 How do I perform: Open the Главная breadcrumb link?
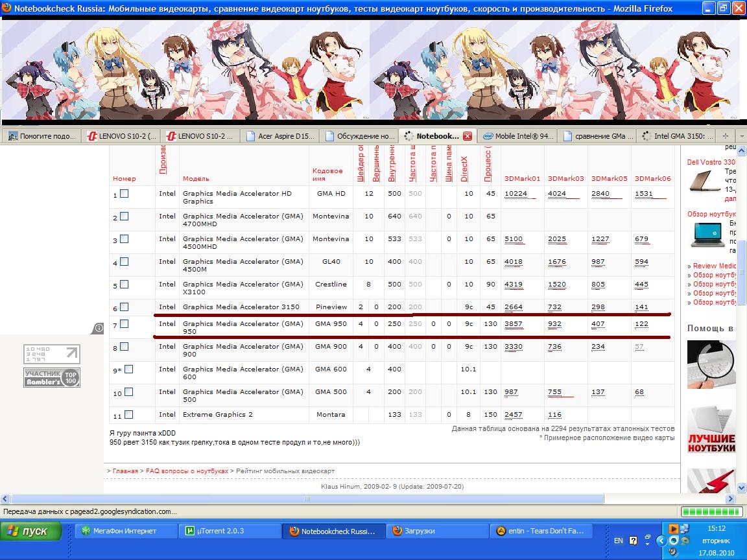[x=125, y=471]
